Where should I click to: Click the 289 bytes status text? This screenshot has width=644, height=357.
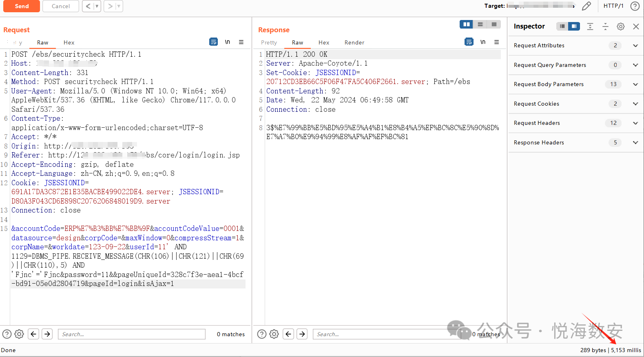(593, 350)
